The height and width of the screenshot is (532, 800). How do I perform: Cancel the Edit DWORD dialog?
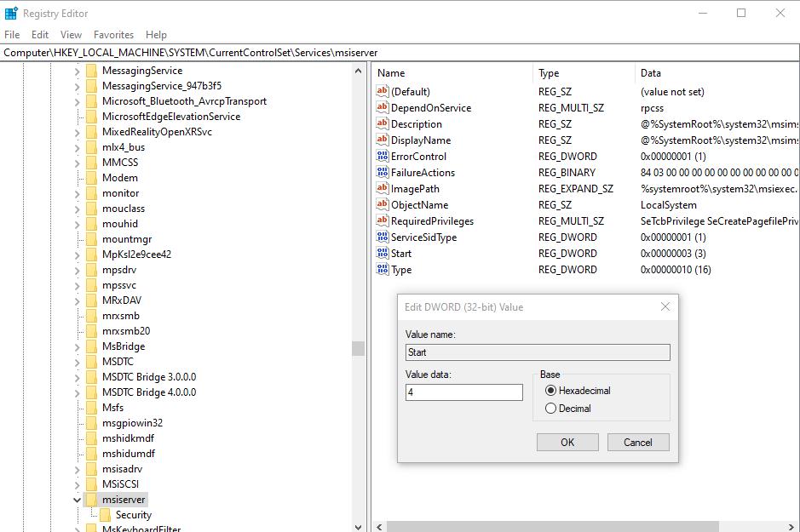click(x=637, y=442)
